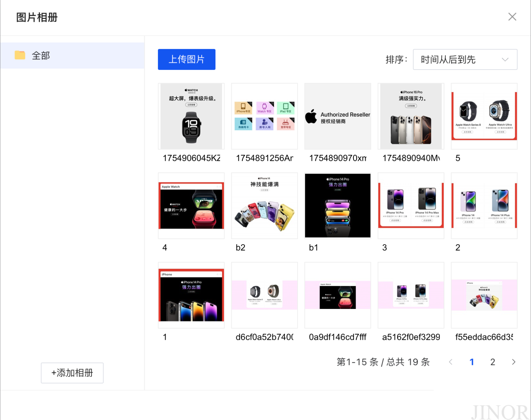The height and width of the screenshot is (420, 531).
Task: Open the 时间从后到先 sort dropdown
Action: [465, 59]
